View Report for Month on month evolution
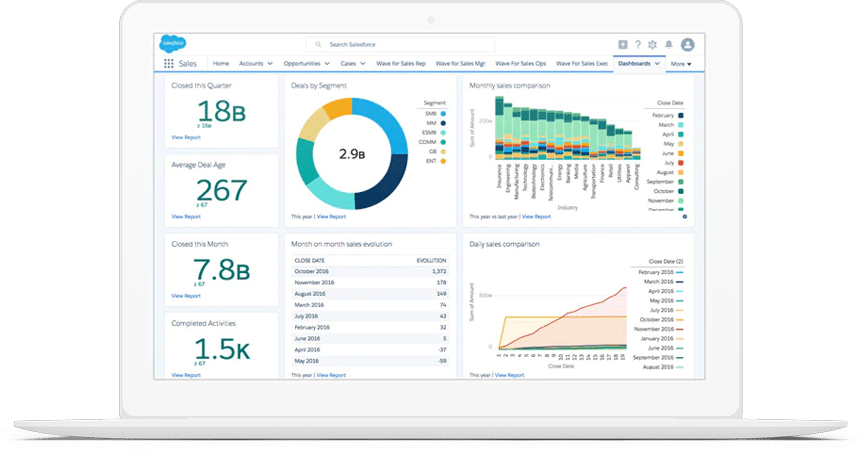Screen dimensions: 862x450 (331, 375)
